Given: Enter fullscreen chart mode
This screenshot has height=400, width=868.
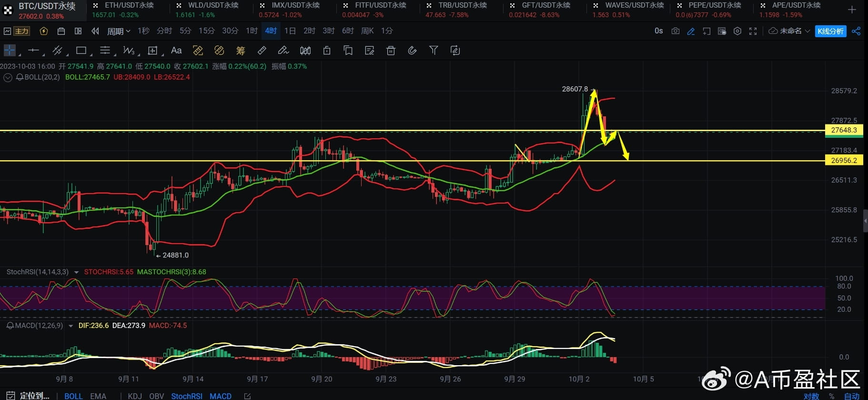Looking at the screenshot, I should point(753,31).
